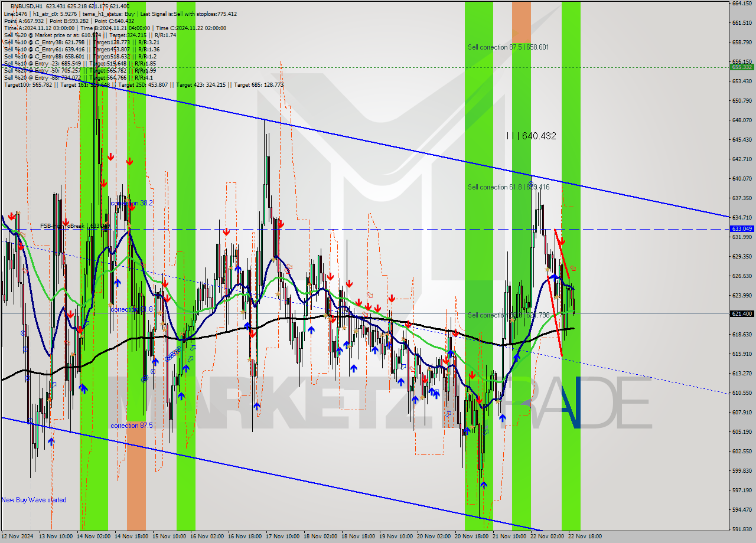Image resolution: width=756 pixels, height=543 pixels.
Task: Click the '17 Nov 10:00' time axis label
Action: coord(283,537)
